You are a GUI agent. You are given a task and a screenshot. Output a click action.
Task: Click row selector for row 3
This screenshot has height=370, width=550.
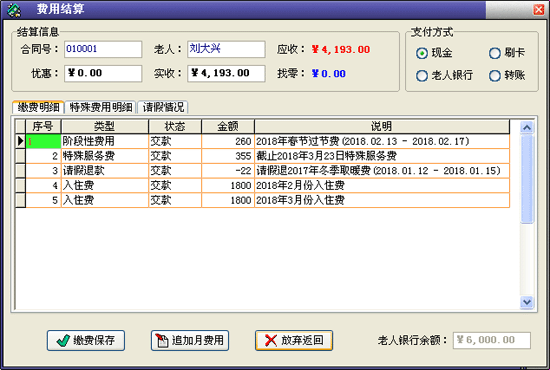click(20, 171)
